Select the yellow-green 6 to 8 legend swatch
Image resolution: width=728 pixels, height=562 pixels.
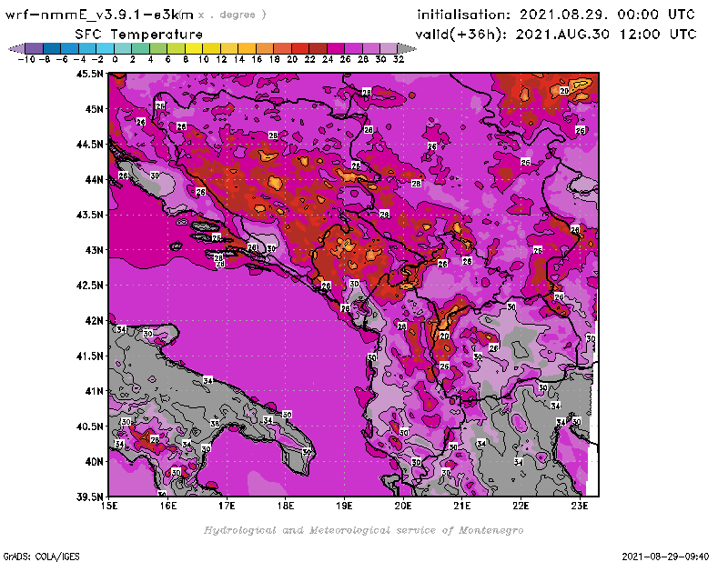pos(176,49)
